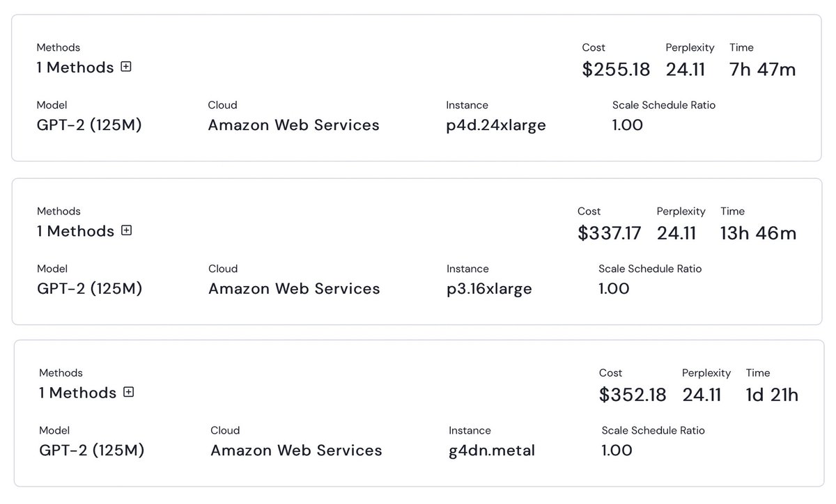
Task: Select the $255.18 cost value
Action: click(616, 70)
